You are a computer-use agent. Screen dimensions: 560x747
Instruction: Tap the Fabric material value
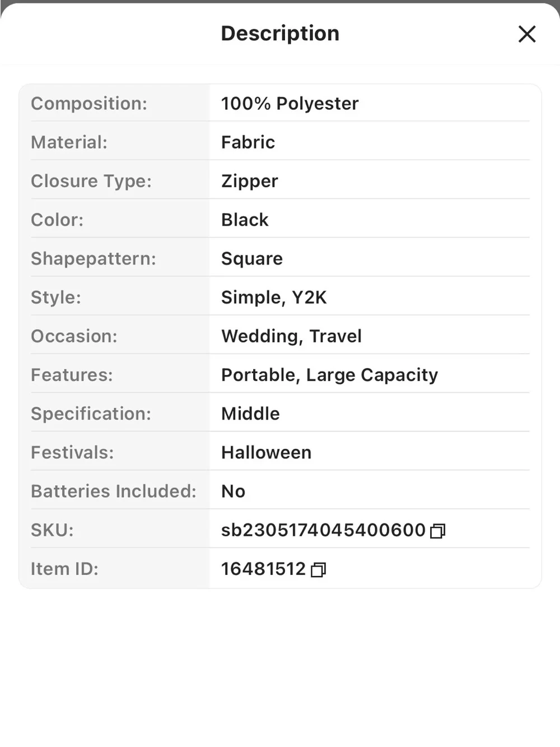[x=248, y=142]
